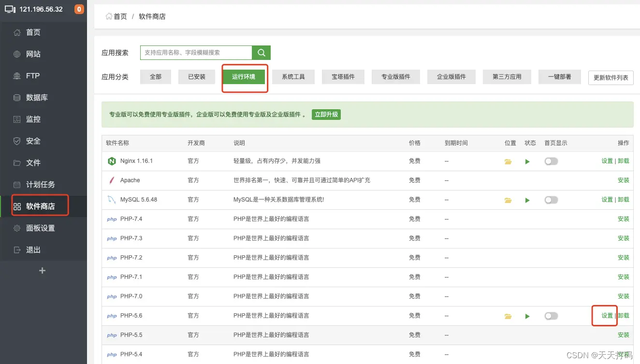Image resolution: width=640 pixels, height=364 pixels.
Task: Open 安全 in the sidebar
Action: [44, 141]
